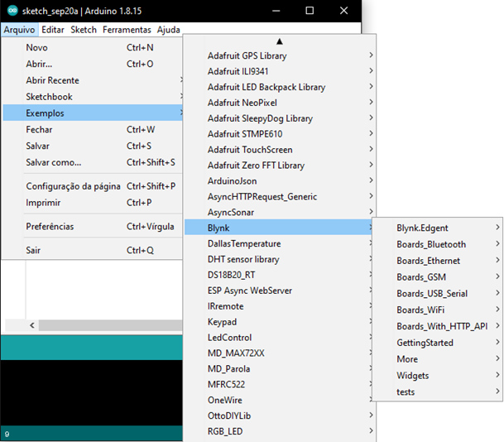Open AsyncSonar examples
Screen dimensions: 504x442
(280, 213)
